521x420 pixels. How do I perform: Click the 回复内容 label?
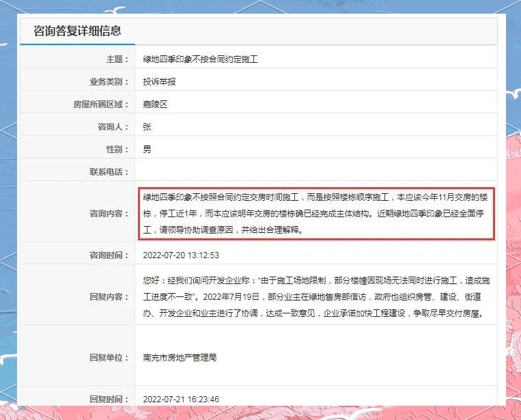[109, 296]
